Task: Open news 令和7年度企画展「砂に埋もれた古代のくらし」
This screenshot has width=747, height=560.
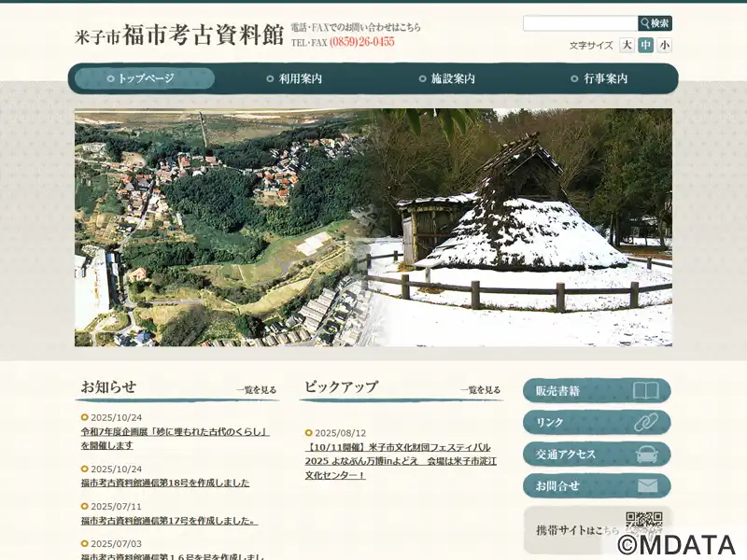Action: 176,439
